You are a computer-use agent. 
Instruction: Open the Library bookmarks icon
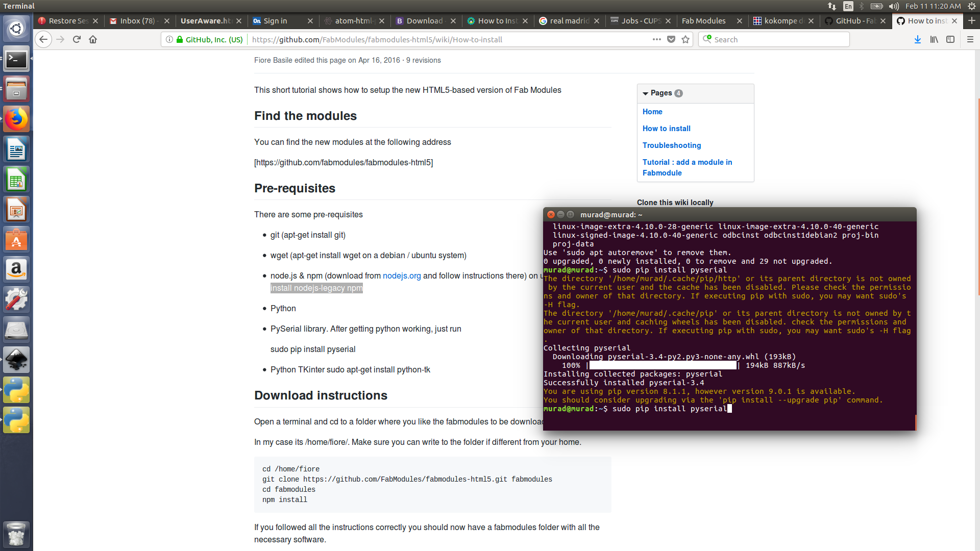[x=934, y=39]
